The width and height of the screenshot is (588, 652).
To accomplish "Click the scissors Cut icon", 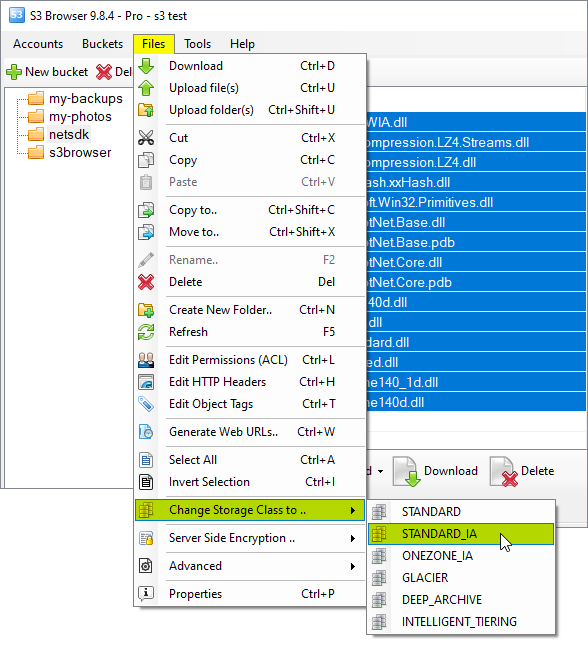I will [146, 138].
